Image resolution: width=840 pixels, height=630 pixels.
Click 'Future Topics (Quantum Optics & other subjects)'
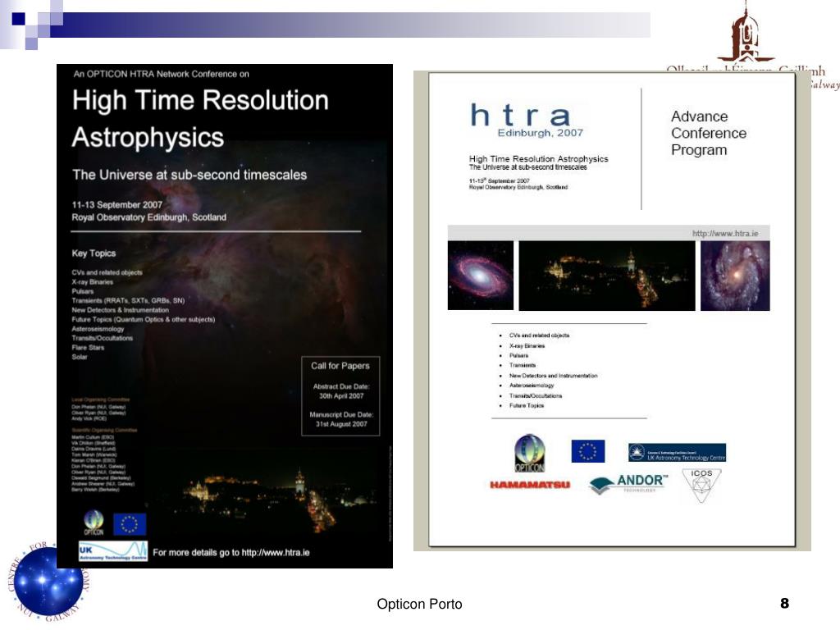click(143, 319)
